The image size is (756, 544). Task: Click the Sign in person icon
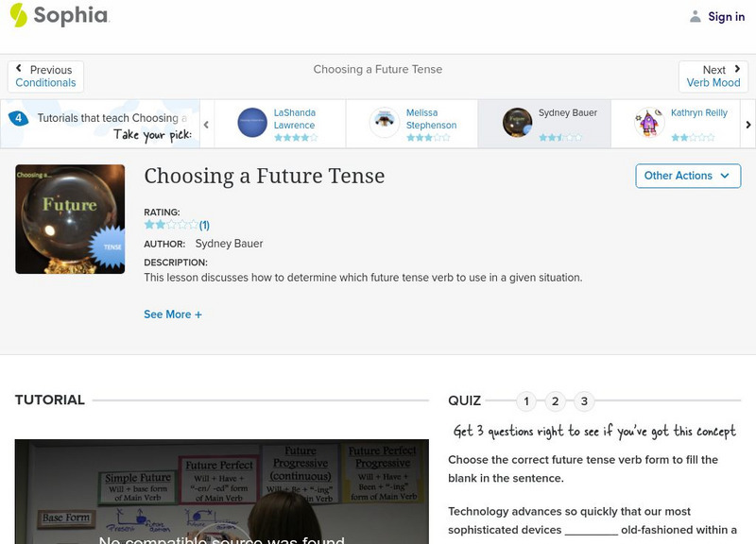[x=695, y=16]
